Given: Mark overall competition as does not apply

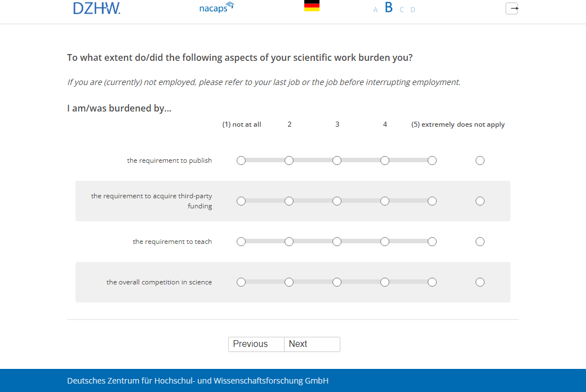Looking at the screenshot, I should click(480, 282).
